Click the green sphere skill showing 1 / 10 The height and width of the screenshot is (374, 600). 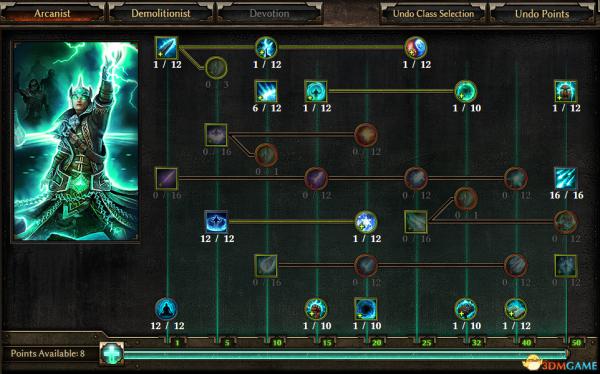pyautogui.click(x=466, y=91)
